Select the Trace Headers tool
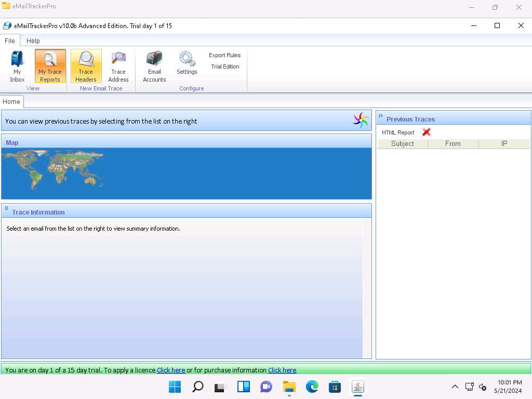 pos(86,66)
